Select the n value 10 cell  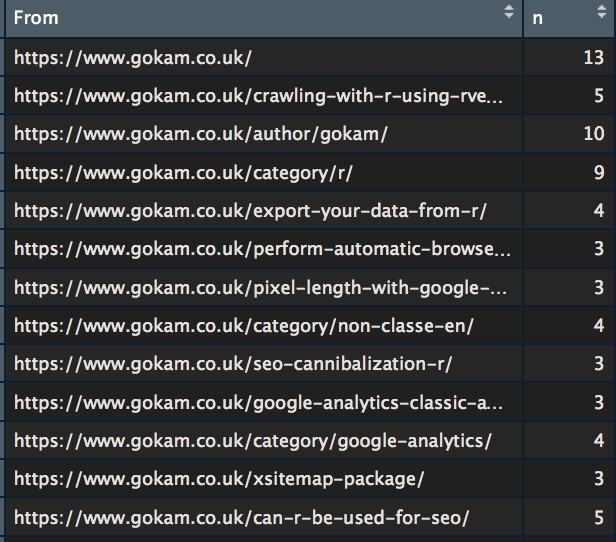coord(593,134)
